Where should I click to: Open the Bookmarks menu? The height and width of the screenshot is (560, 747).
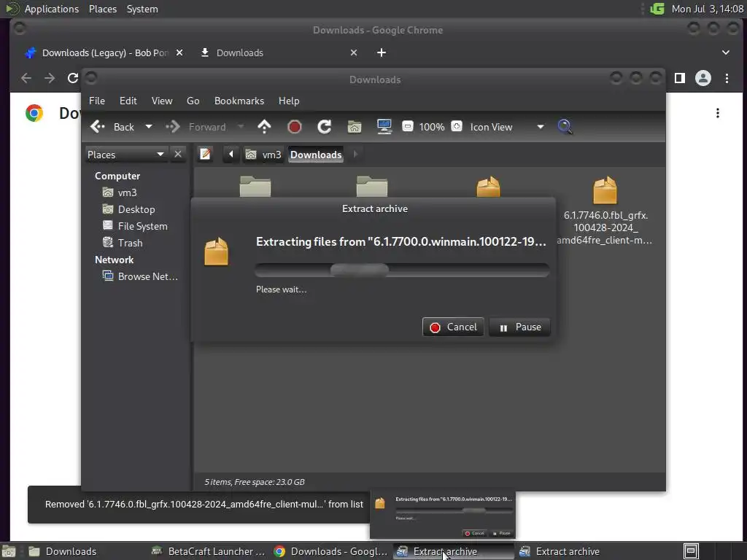(x=239, y=101)
